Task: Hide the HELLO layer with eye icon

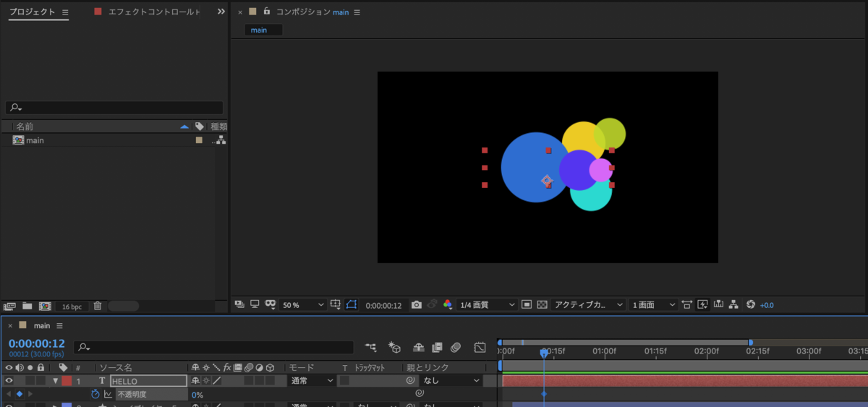Action: click(x=9, y=380)
